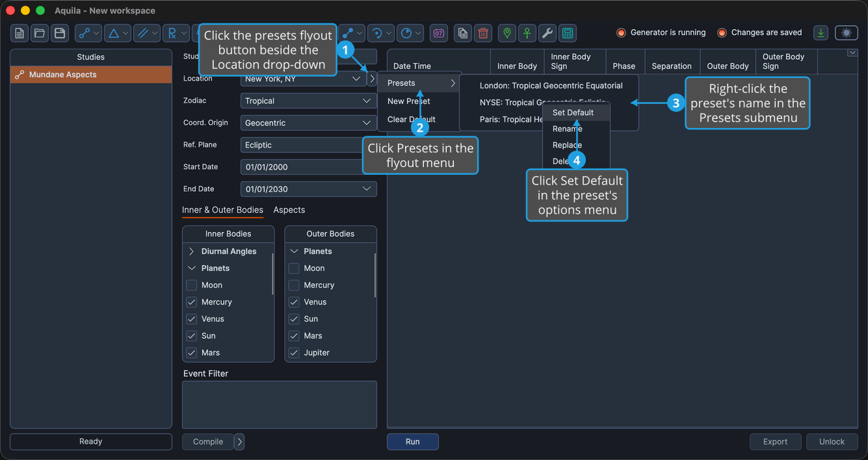Uncheck Venus in Inner Bodies list
The width and height of the screenshot is (868, 460).
click(x=191, y=319)
